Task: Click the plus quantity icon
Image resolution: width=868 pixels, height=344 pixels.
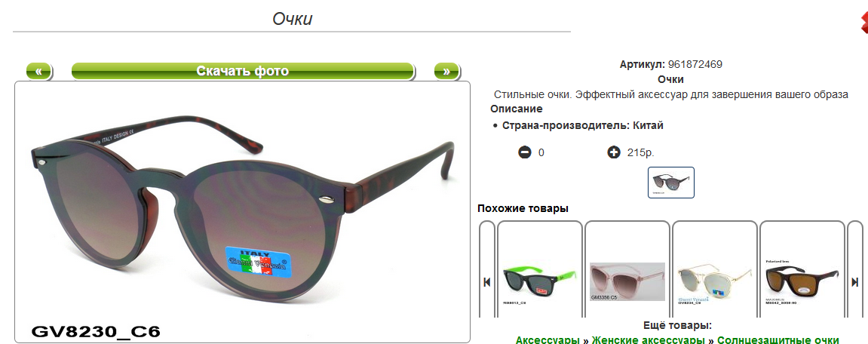Action: [x=613, y=152]
